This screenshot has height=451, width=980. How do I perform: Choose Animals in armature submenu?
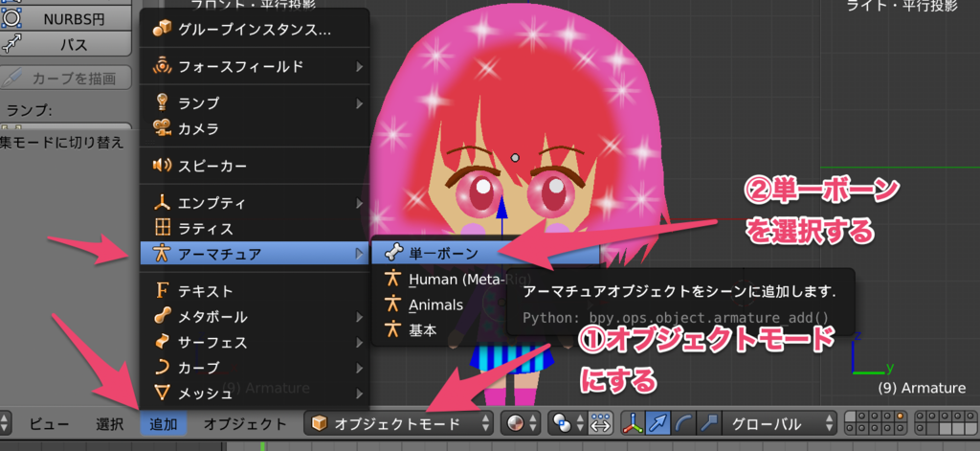click(x=435, y=304)
